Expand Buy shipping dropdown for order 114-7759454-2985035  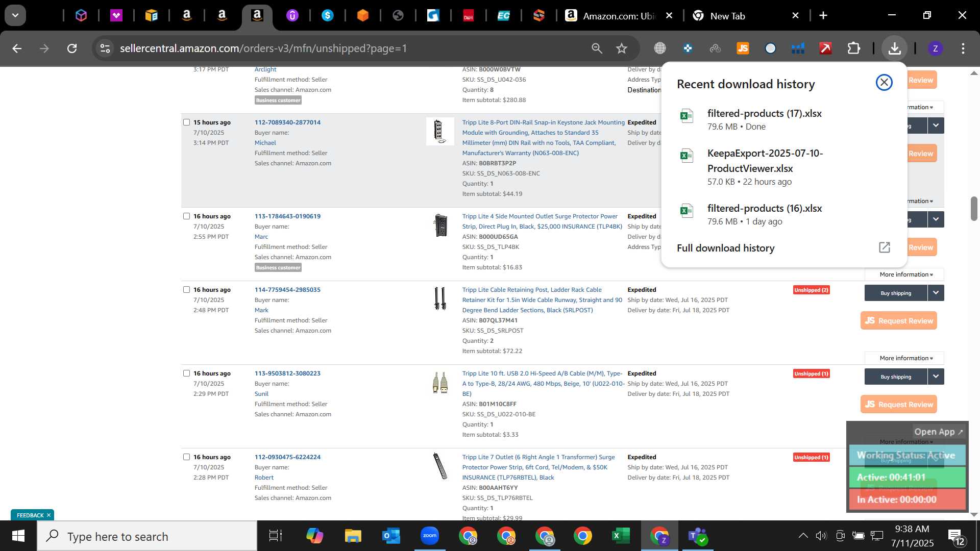[x=936, y=293]
